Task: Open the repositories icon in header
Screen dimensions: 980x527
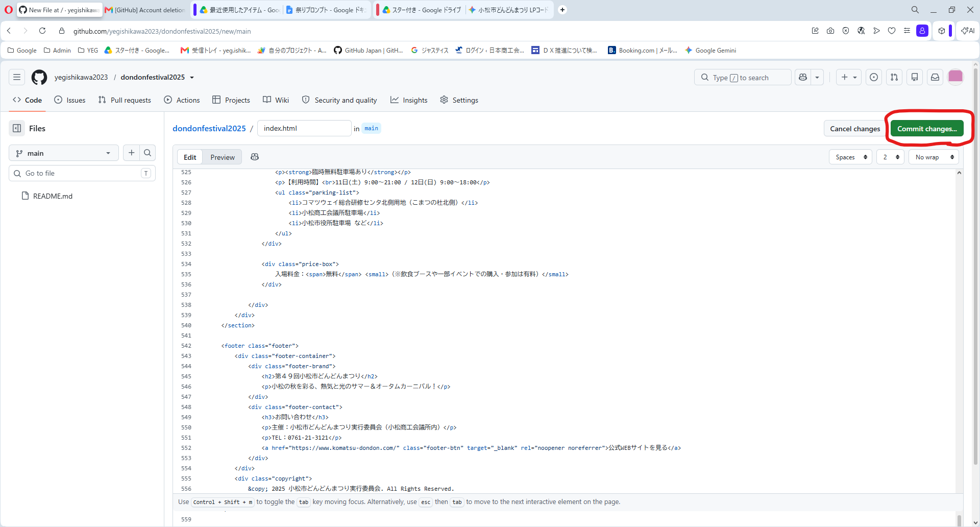Action: click(x=915, y=77)
